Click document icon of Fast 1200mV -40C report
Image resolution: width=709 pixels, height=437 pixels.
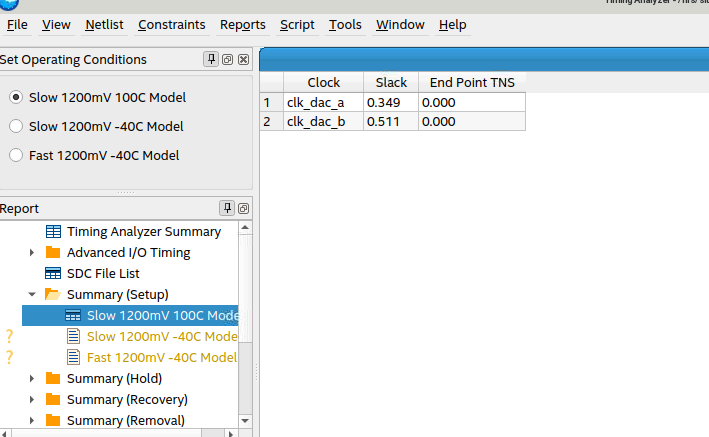pos(73,357)
